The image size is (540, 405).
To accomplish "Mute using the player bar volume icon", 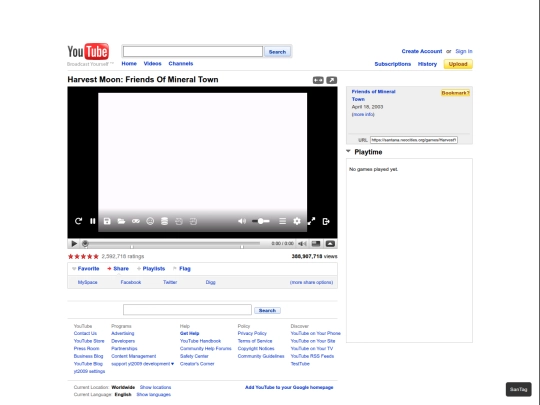I will (302, 243).
